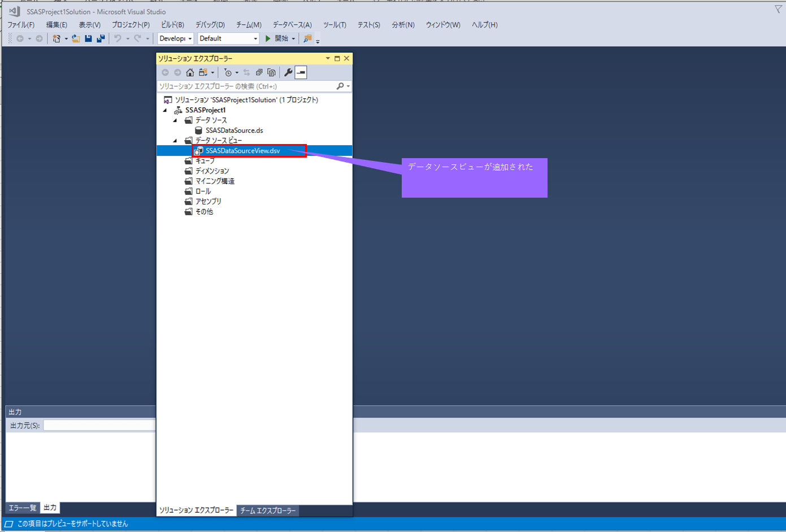Open the データベース(A) menu
This screenshot has width=786, height=532.
pyautogui.click(x=292, y=25)
